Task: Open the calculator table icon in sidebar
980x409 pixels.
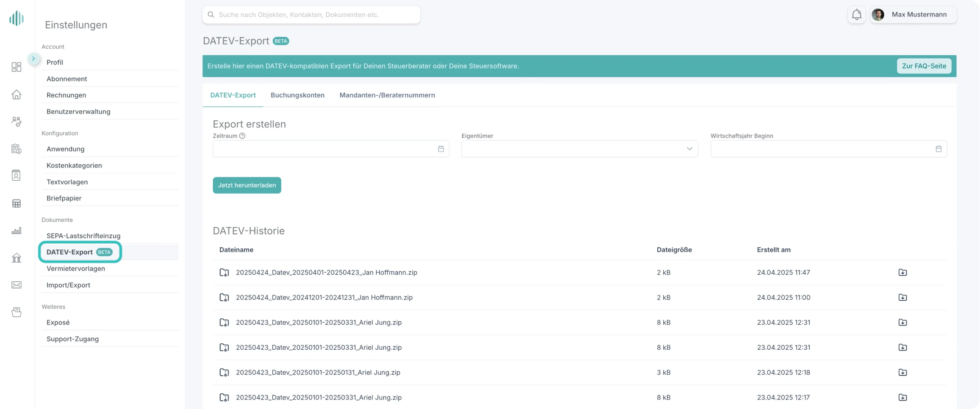Action: [x=16, y=203]
